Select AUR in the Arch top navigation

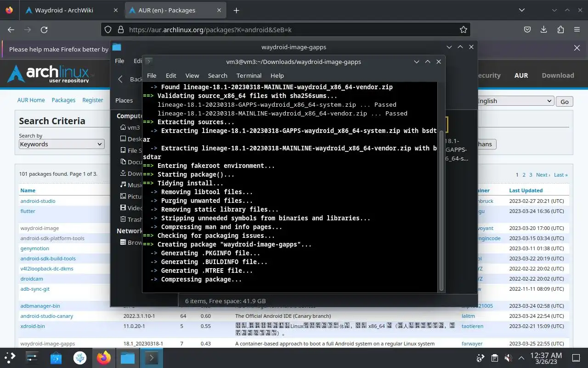[x=521, y=75]
